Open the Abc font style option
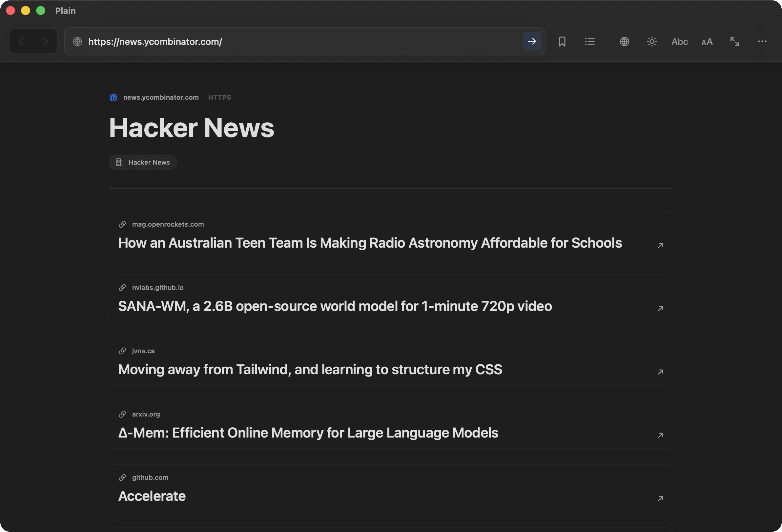Image resolution: width=782 pixels, height=532 pixels. 679,42
